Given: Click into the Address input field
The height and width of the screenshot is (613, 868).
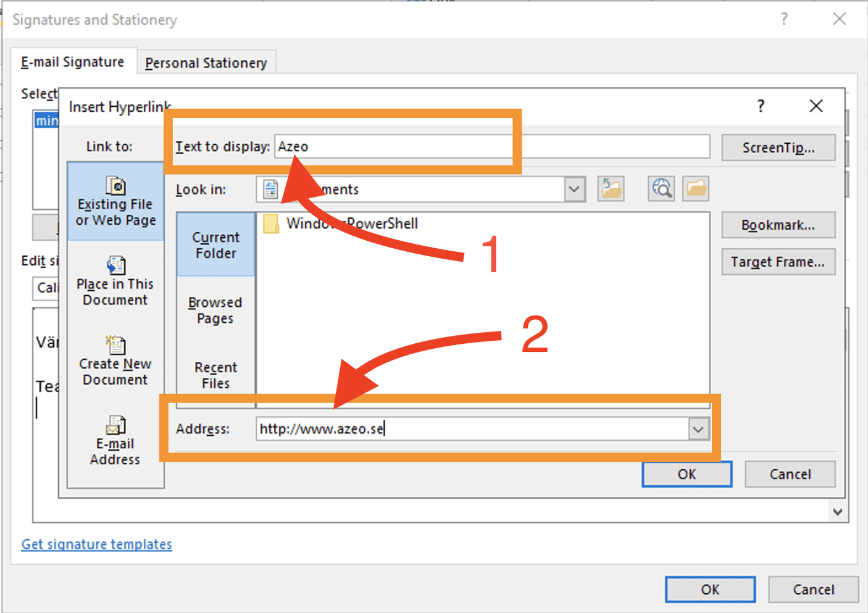Looking at the screenshot, I should (x=473, y=429).
